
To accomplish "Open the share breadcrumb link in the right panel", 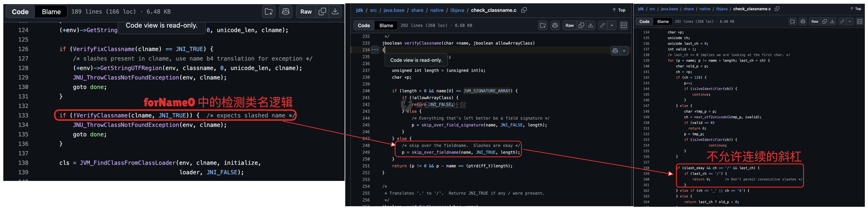I will coord(688,9).
